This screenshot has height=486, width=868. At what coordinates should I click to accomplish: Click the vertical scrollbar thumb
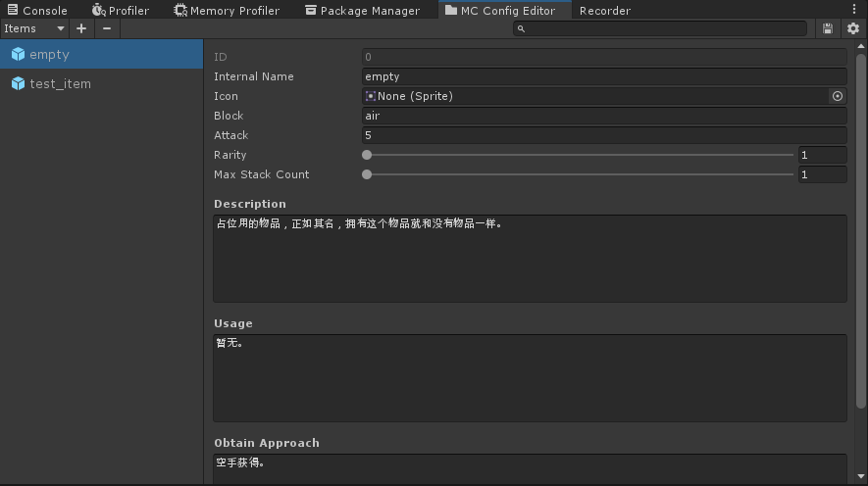pyautogui.click(x=860, y=231)
